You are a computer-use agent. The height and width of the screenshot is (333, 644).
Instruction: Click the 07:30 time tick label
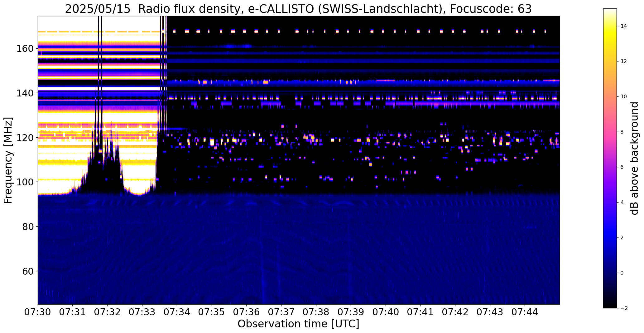pyautogui.click(x=38, y=312)
